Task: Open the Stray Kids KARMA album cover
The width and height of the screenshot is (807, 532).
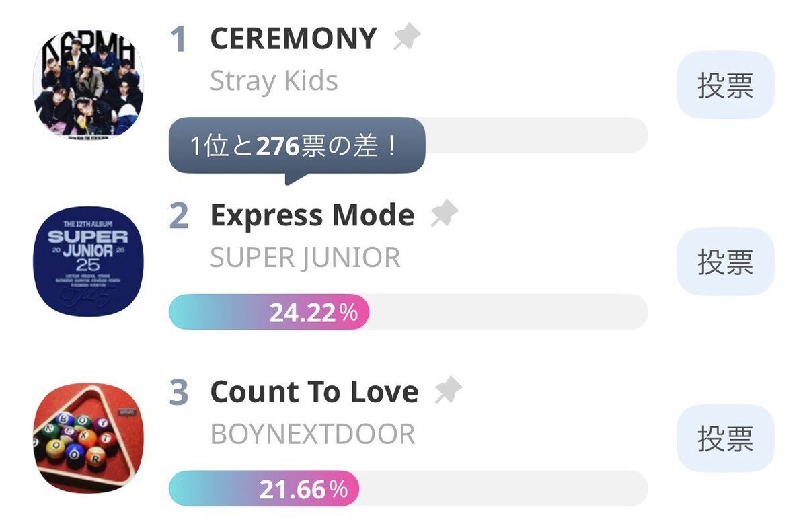Action: (89, 82)
